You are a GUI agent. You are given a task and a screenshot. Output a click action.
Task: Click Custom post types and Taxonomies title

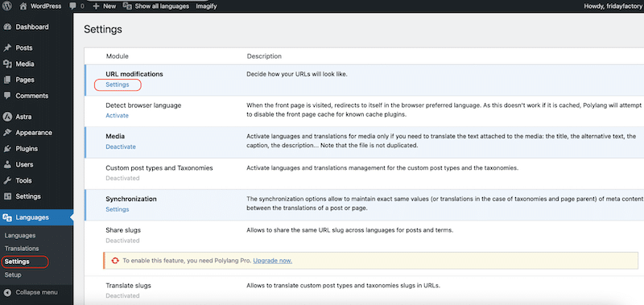click(159, 168)
